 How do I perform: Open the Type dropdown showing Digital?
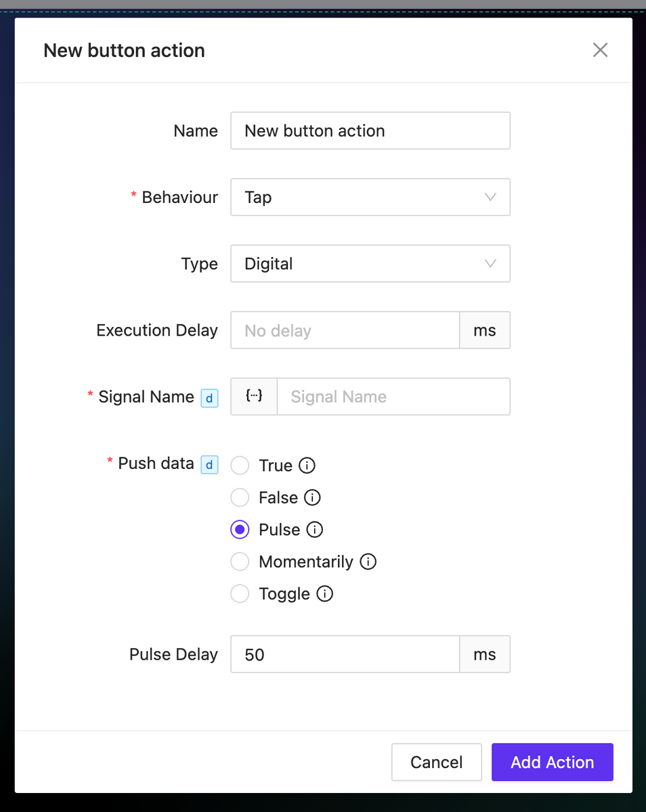(x=370, y=263)
